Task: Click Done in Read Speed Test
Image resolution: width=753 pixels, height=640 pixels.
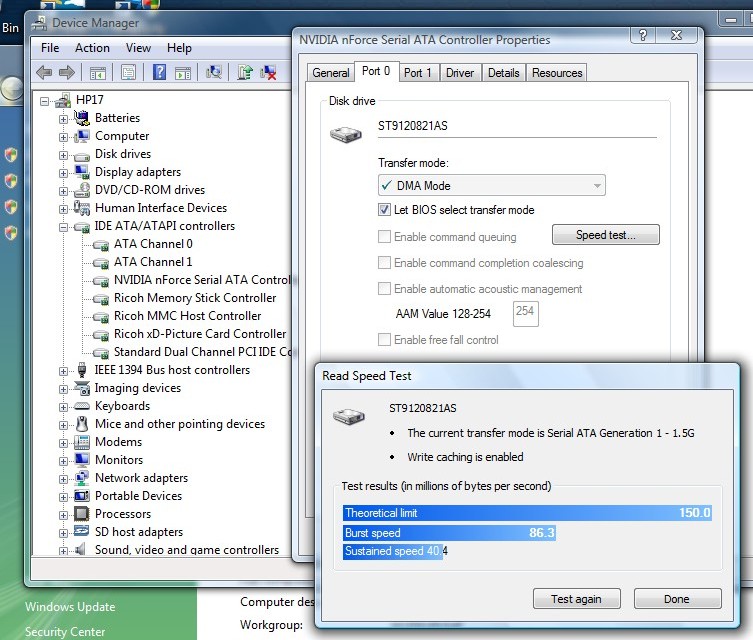Action: click(x=677, y=599)
